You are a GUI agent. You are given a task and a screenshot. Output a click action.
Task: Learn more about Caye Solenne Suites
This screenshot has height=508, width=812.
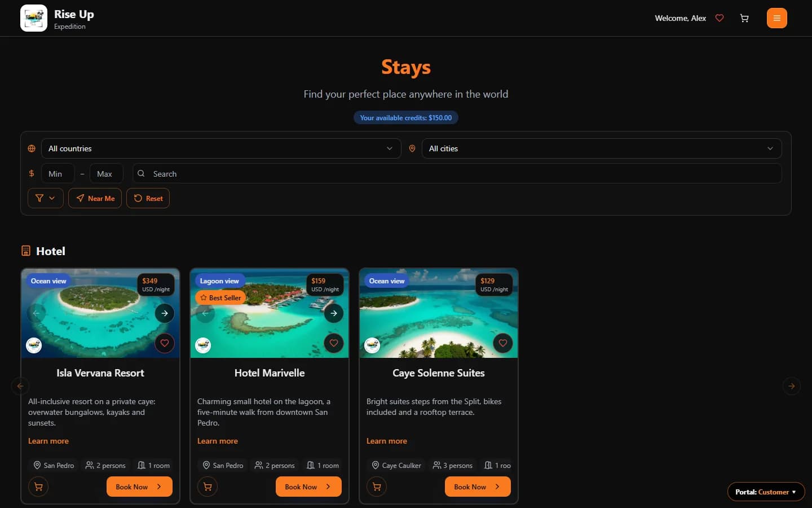pyautogui.click(x=387, y=441)
